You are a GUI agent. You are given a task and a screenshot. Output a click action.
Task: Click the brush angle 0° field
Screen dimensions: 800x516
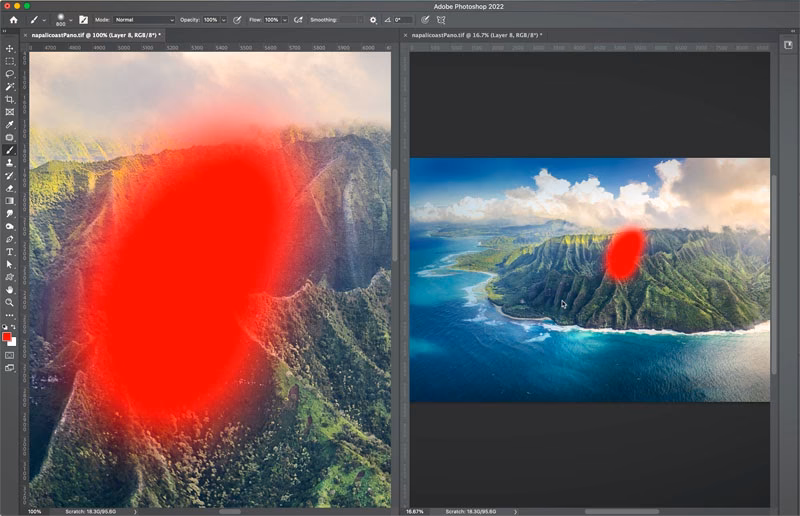(403, 20)
